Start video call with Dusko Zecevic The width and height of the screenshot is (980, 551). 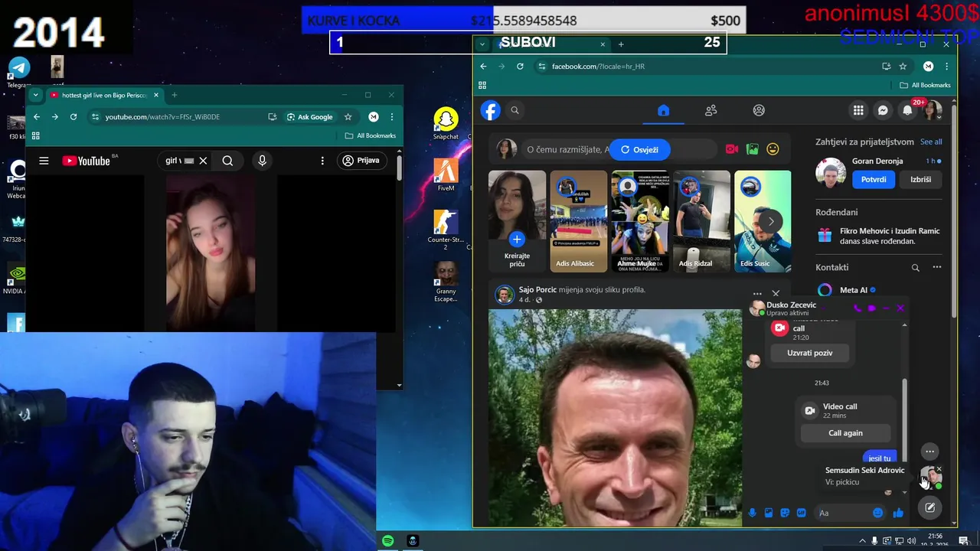click(x=871, y=308)
